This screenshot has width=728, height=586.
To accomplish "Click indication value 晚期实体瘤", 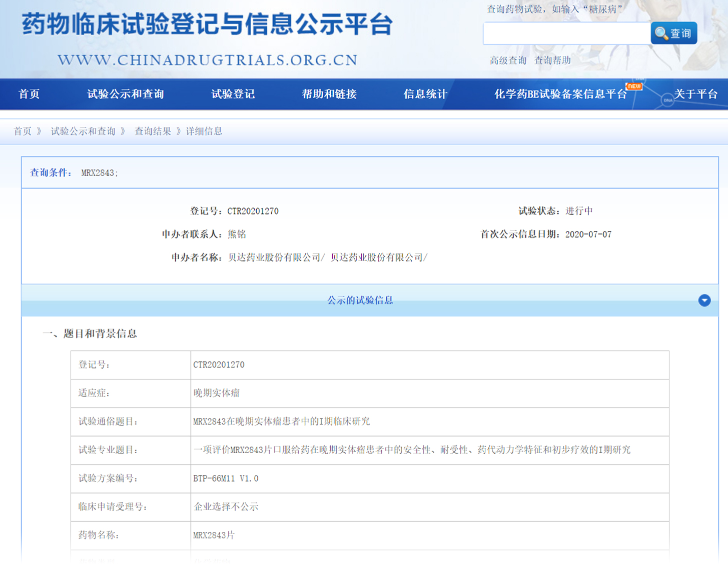I will click(216, 393).
